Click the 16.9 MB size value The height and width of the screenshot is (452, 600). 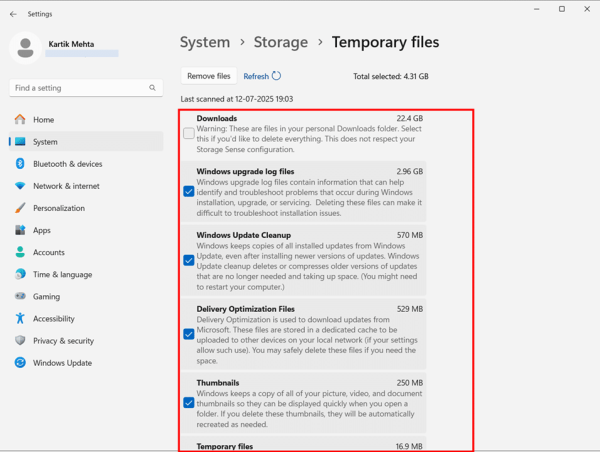tap(409, 446)
